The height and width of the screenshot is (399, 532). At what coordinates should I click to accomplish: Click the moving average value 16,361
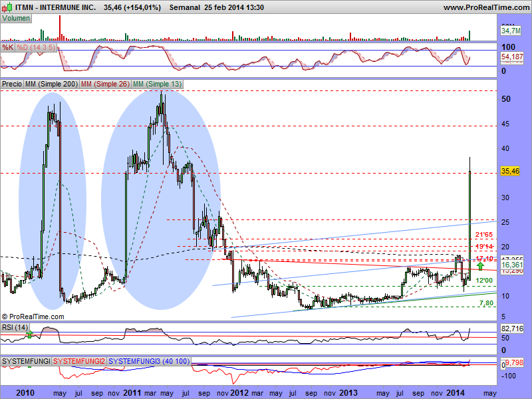coord(512,265)
